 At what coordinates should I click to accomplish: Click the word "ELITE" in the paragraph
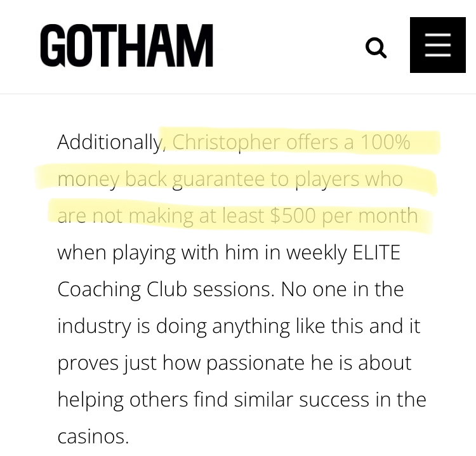point(376,252)
